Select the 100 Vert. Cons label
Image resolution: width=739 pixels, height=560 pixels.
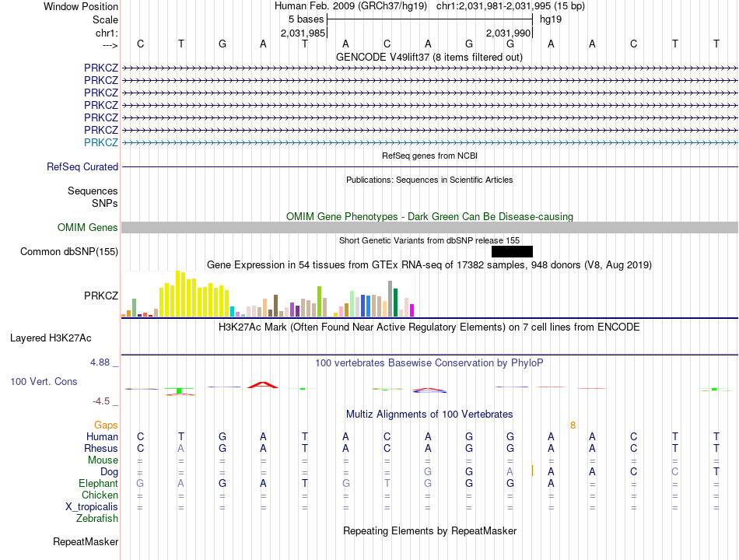(x=44, y=382)
